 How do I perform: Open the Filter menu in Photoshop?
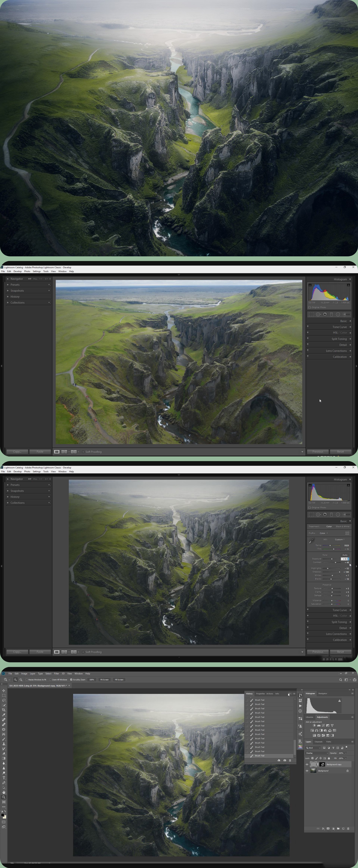coord(56,673)
